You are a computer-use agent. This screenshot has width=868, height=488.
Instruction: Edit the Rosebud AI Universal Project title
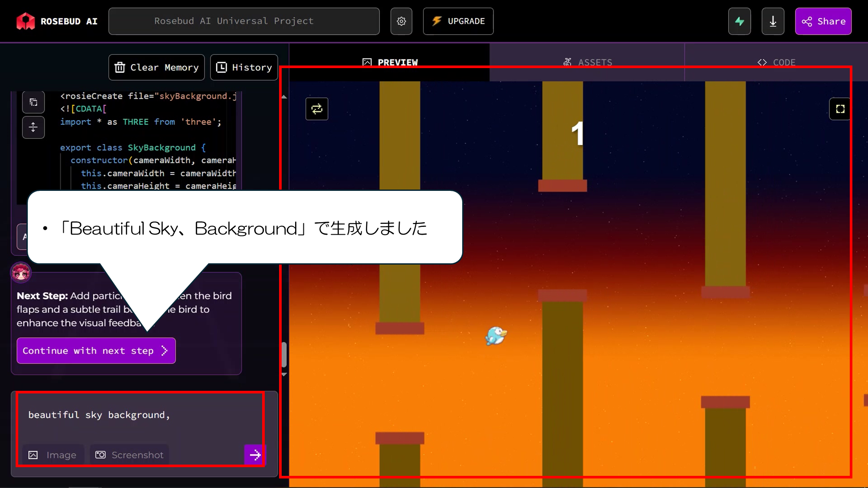244,21
